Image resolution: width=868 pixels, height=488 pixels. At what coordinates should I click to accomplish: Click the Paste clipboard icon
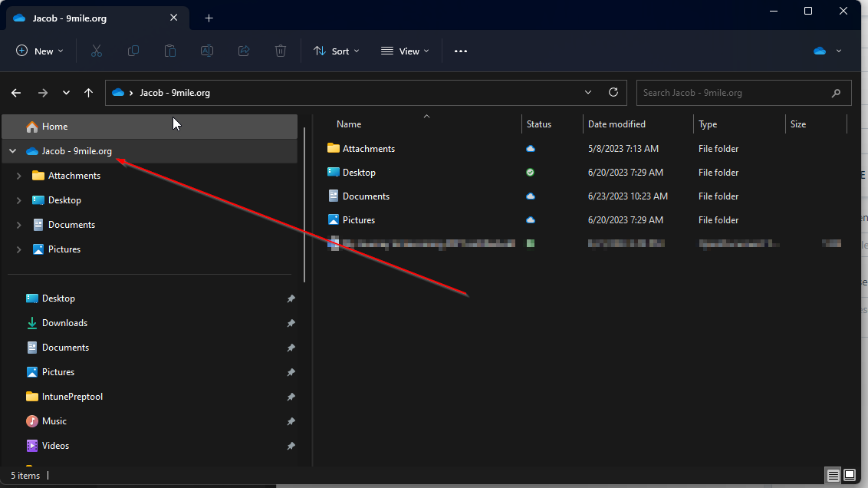coord(170,51)
